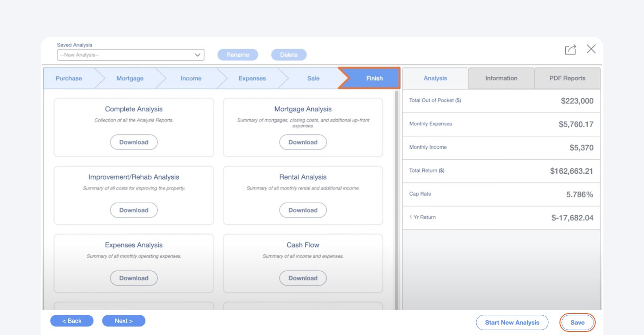
Task: Open the Income step
Action: (191, 78)
